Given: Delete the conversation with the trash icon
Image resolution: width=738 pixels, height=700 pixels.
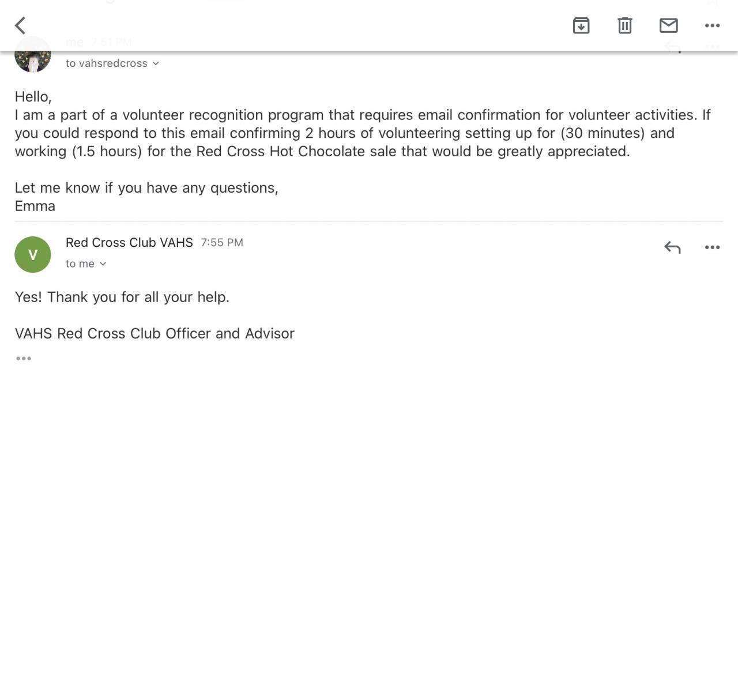Looking at the screenshot, I should click(x=624, y=25).
